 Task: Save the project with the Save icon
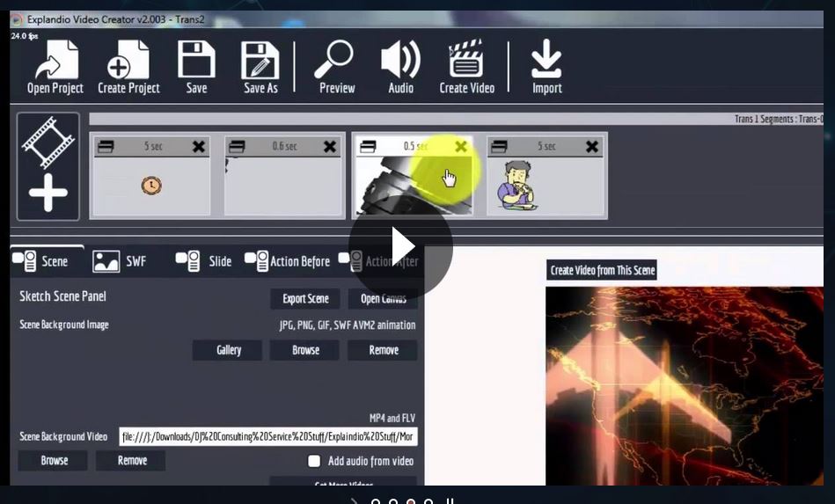coord(196,68)
